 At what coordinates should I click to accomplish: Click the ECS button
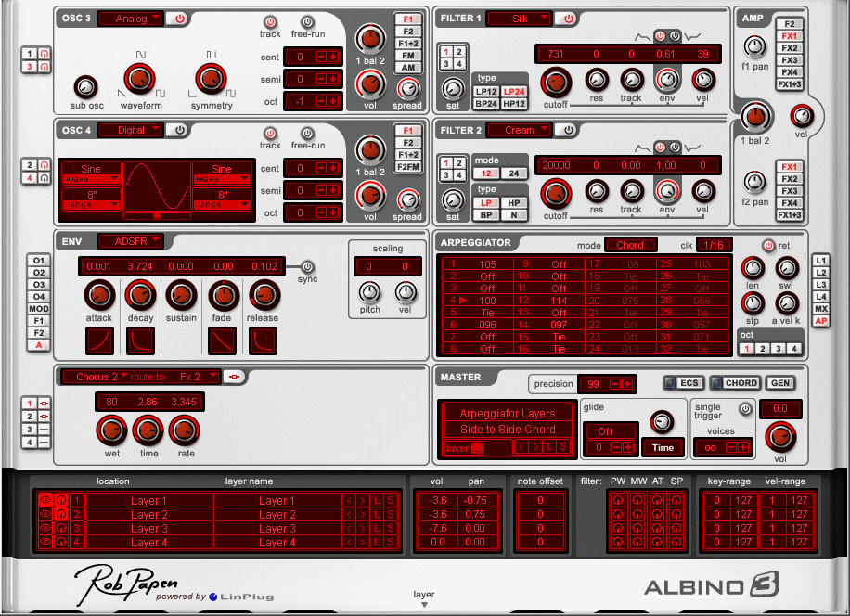pos(684,383)
